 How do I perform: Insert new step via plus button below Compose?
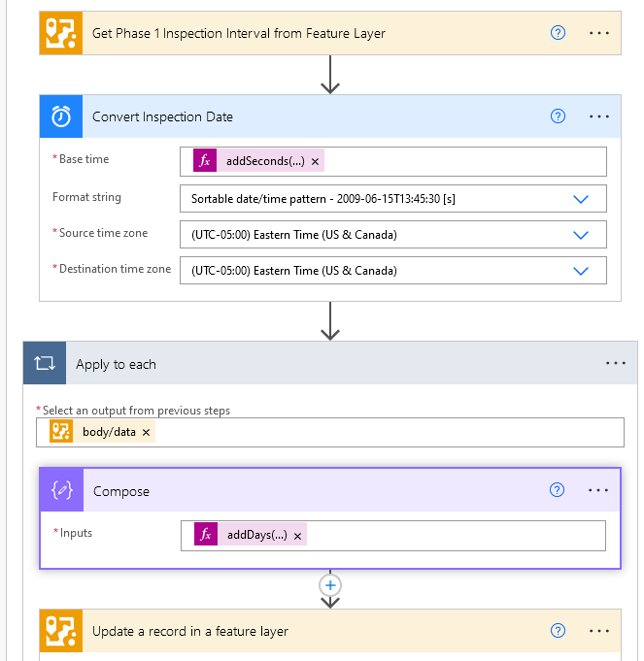pyautogui.click(x=330, y=585)
